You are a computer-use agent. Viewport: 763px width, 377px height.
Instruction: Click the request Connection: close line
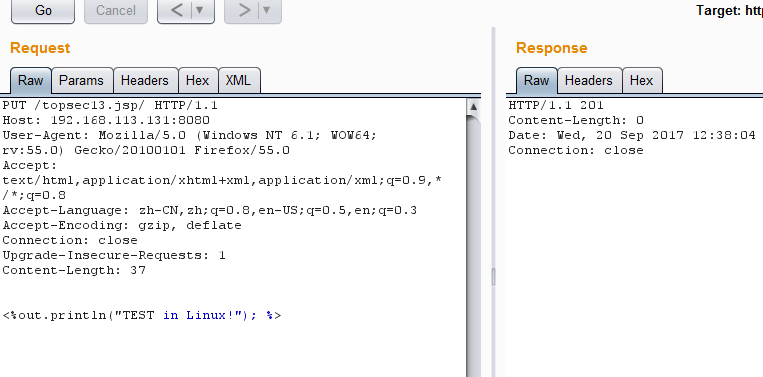pyautogui.click(x=70, y=240)
